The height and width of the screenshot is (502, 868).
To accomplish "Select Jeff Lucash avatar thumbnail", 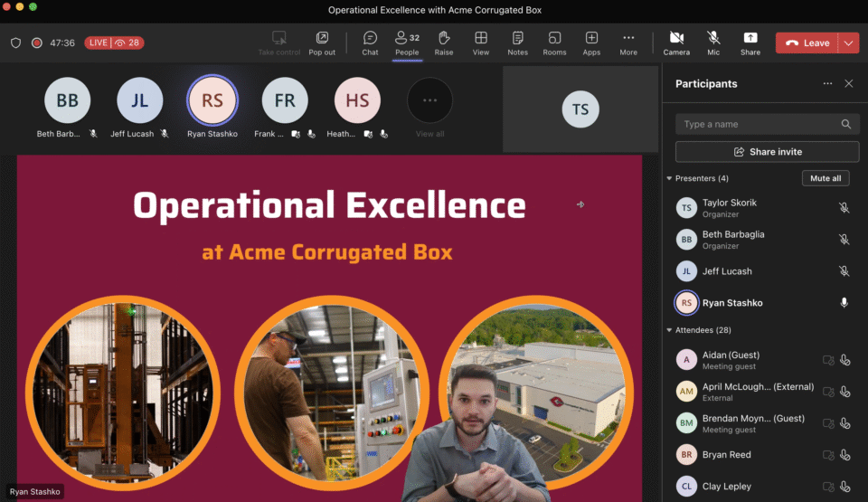I will tap(139, 100).
